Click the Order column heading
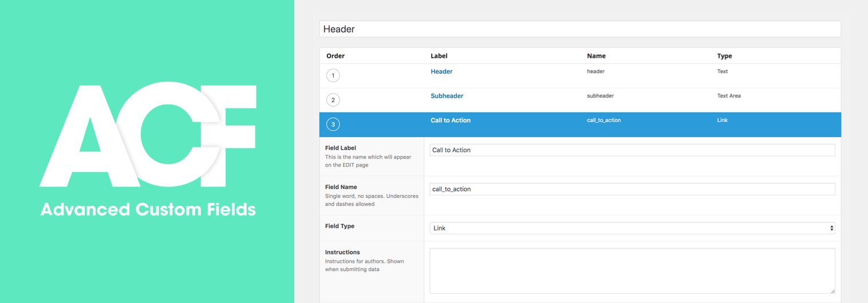Screen dimensions: 868x303 tap(336, 56)
